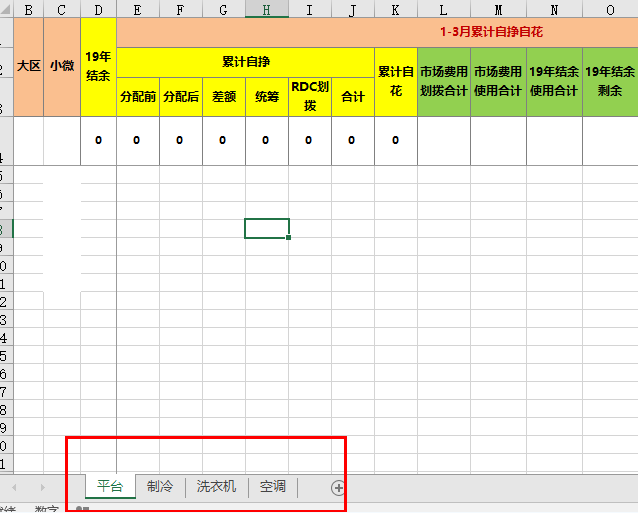Click the 小微 header cell

(62, 67)
